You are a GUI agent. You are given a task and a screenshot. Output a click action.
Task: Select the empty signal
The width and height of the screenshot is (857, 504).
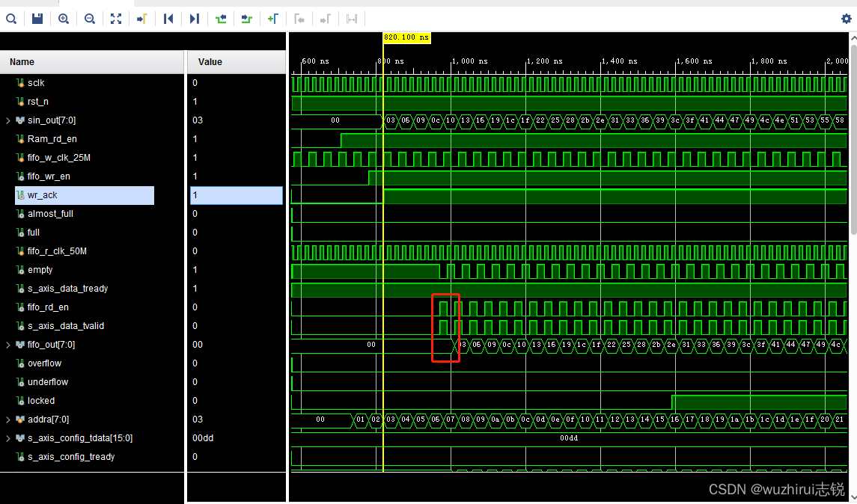tap(40, 270)
